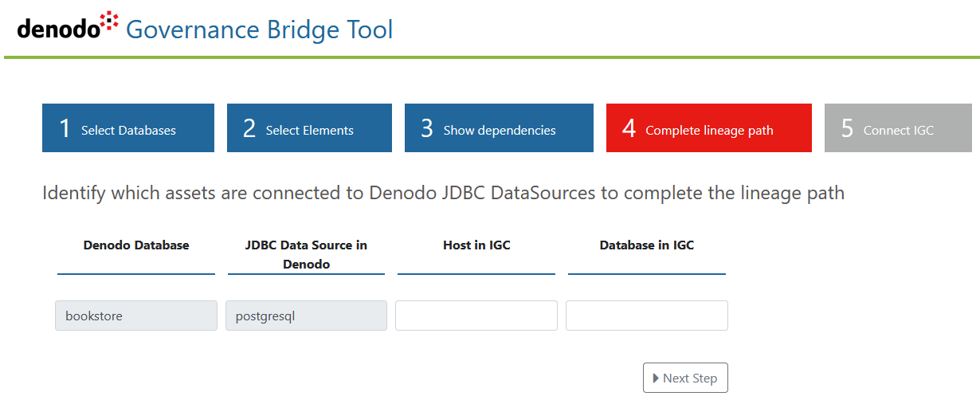Viewport: 980px width, 400px height.
Task: Open the greyed-out step 5 Connect IGC
Action: click(x=898, y=127)
